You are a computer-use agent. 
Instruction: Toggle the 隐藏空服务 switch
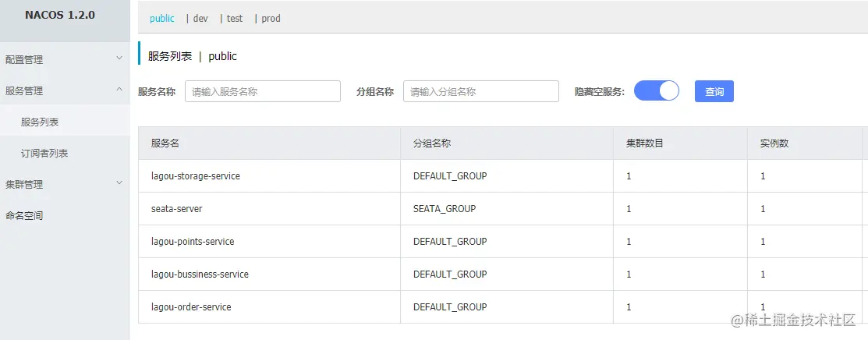[657, 90]
